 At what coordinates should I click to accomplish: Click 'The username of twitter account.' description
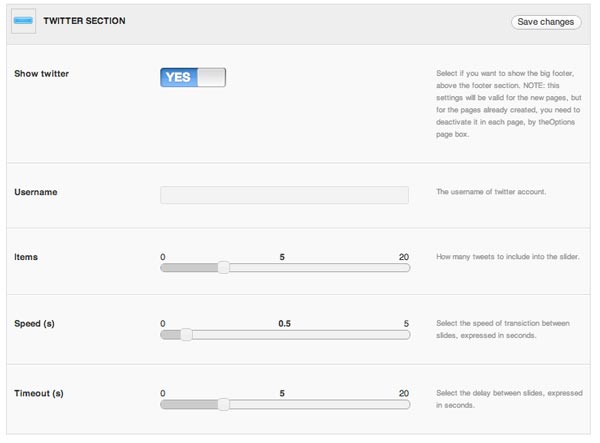491,192
